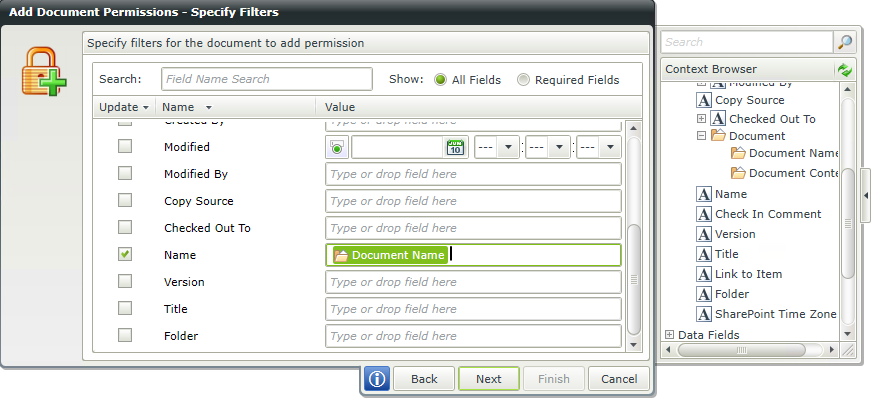
Task: Open the calendar date picker for Modified
Action: (455, 147)
